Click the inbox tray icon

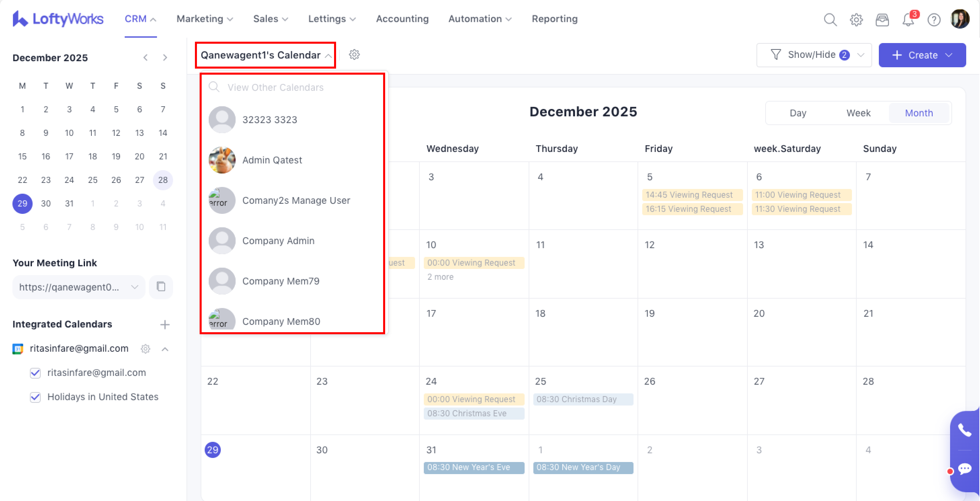(882, 19)
